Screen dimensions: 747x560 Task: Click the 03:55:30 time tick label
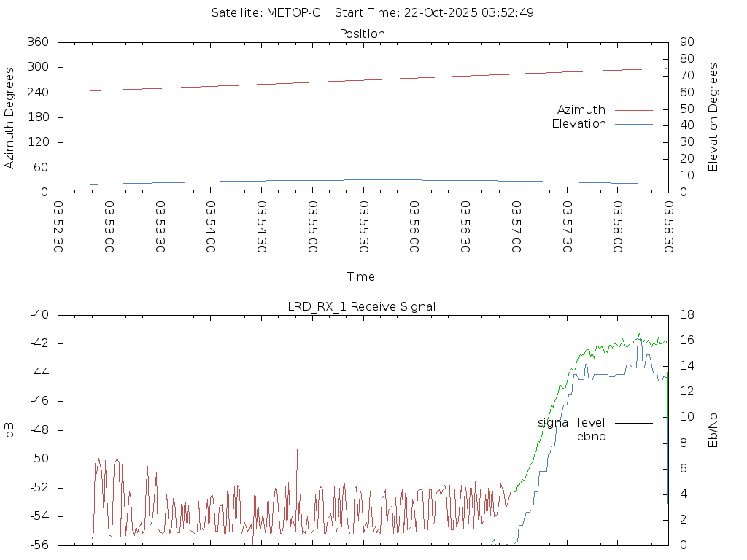(363, 227)
